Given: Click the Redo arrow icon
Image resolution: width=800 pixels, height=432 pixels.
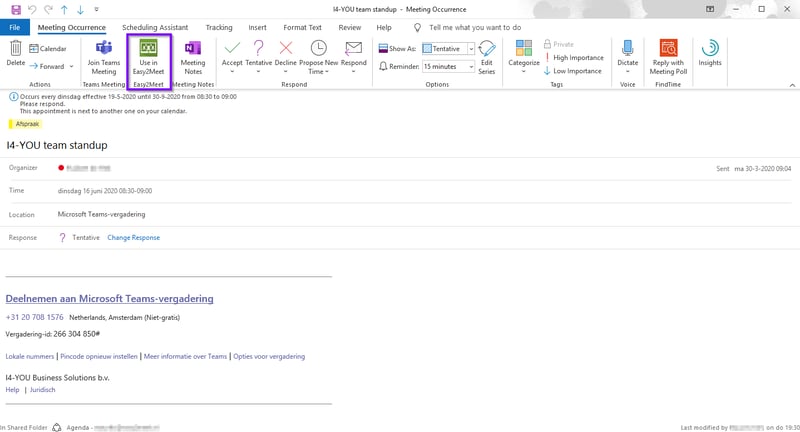Looking at the screenshot, I should click(48, 9).
